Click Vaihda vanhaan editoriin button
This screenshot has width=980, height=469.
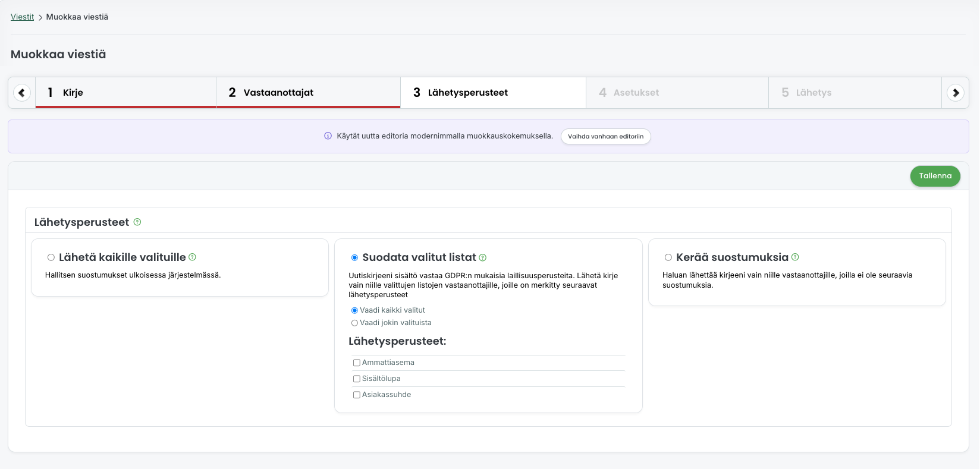pos(605,136)
